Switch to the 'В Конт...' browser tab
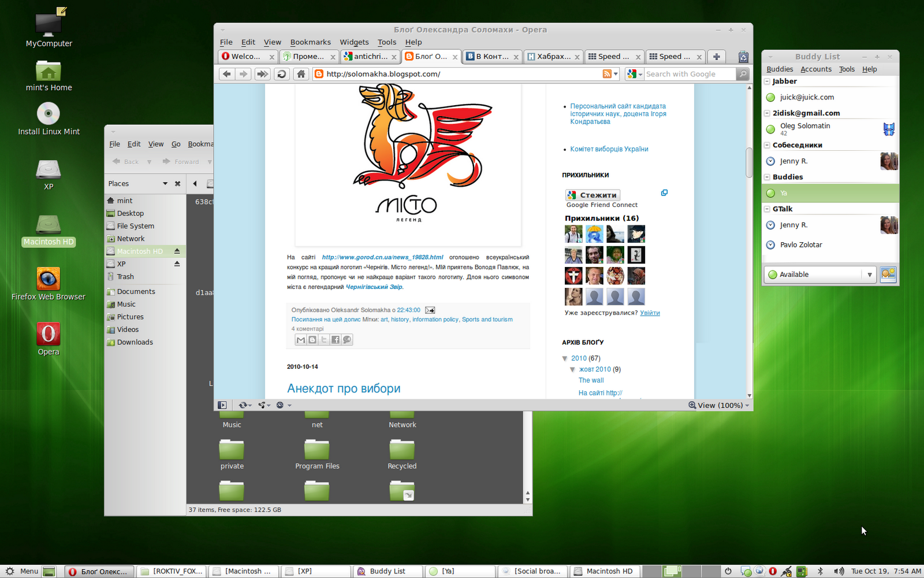The height and width of the screenshot is (578, 924). point(489,57)
